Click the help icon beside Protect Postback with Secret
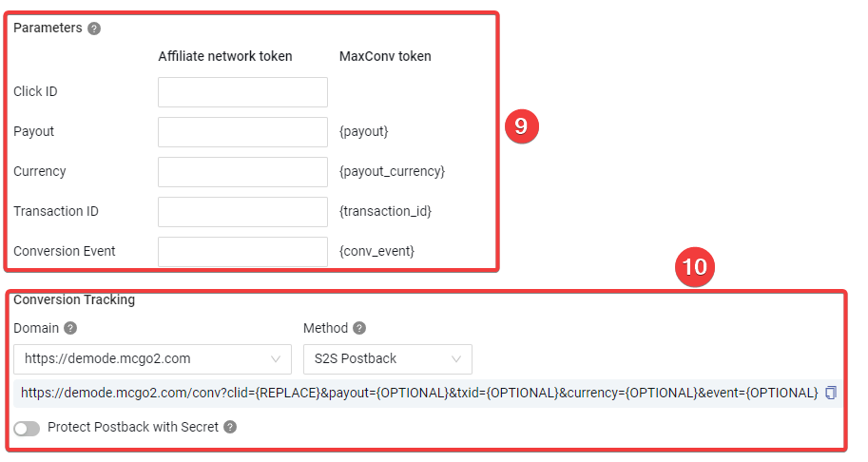The height and width of the screenshot is (462, 868). coord(230,427)
